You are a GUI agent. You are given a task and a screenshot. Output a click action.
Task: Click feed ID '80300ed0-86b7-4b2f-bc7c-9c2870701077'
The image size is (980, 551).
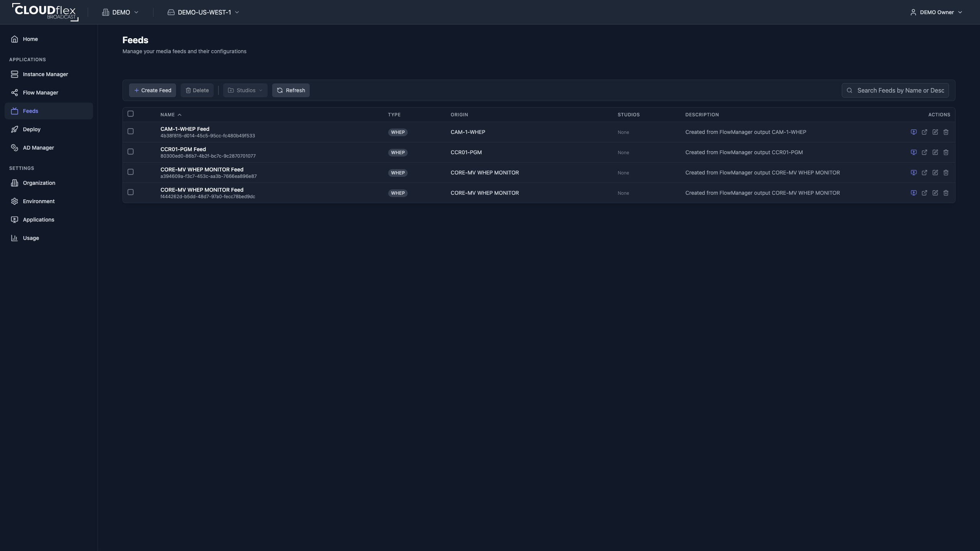pyautogui.click(x=208, y=156)
